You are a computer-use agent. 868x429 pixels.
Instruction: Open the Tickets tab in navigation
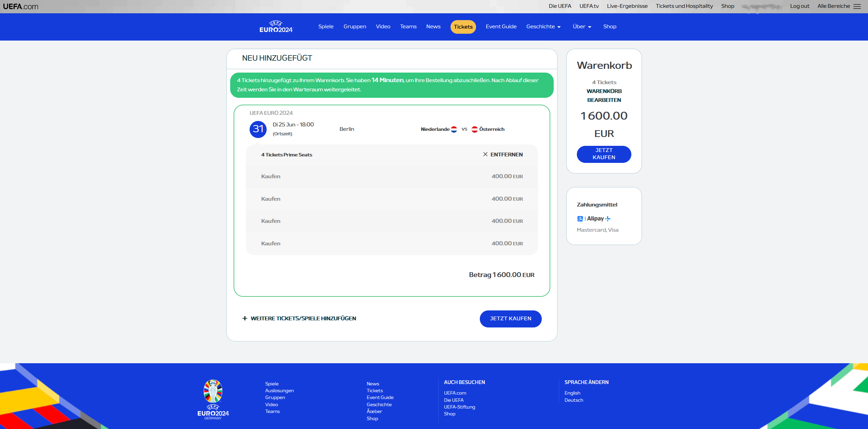point(463,27)
